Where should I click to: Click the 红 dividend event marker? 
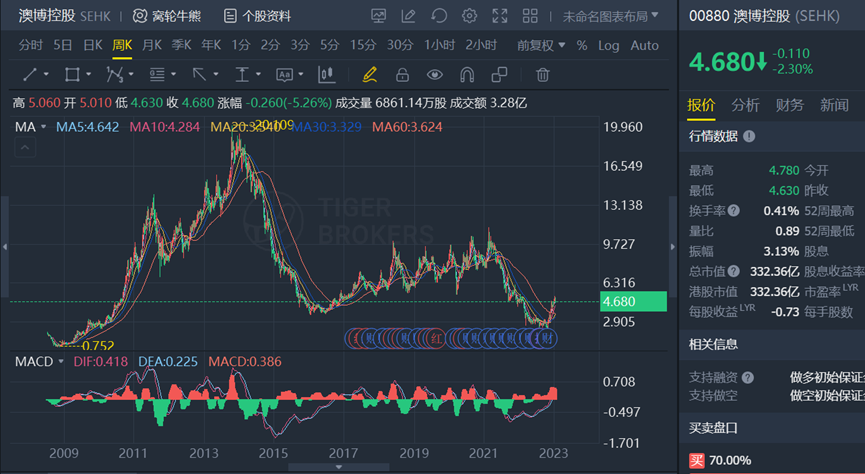pyautogui.click(x=436, y=338)
